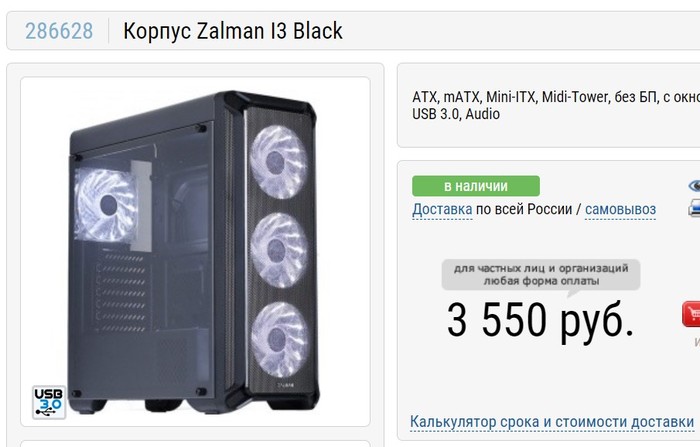Viewport: 700px width, 447px height.
Task: Click the gray payment info tooltip bubble
Action: 541,275
